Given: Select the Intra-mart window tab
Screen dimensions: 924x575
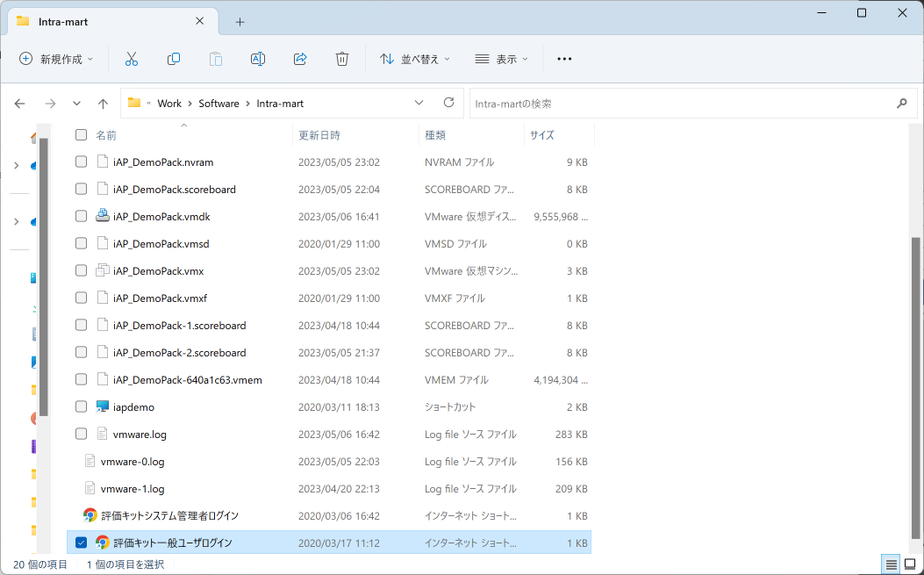Looking at the screenshot, I should (105, 21).
